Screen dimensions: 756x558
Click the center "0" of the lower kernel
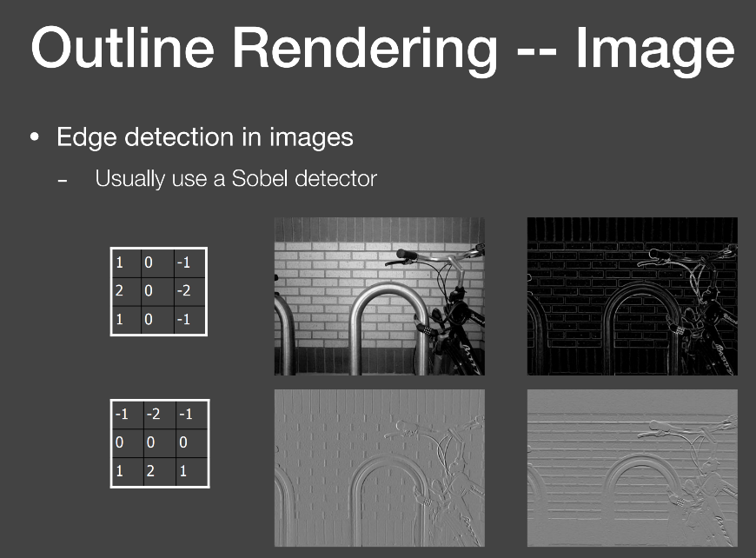150,442
